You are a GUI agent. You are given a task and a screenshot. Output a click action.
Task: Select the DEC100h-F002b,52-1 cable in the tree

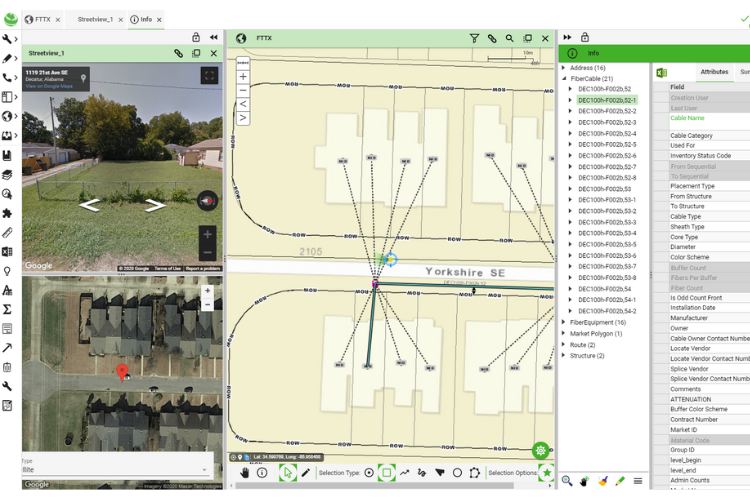tap(607, 100)
